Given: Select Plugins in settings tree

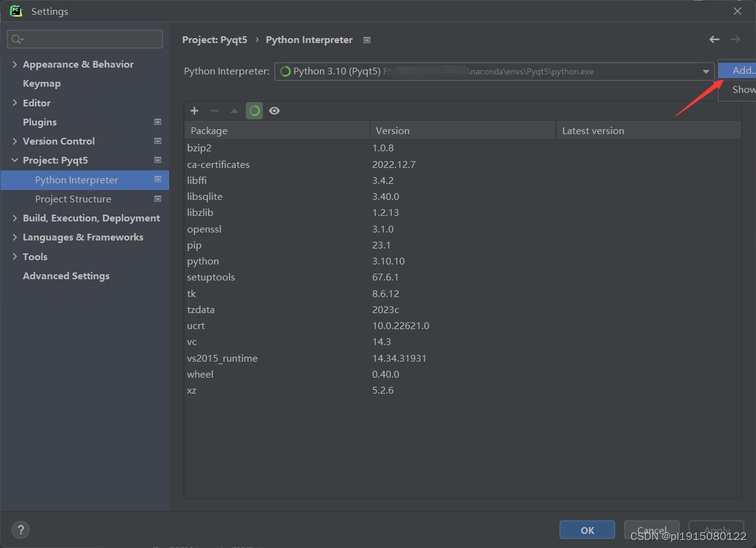Looking at the screenshot, I should (x=40, y=122).
